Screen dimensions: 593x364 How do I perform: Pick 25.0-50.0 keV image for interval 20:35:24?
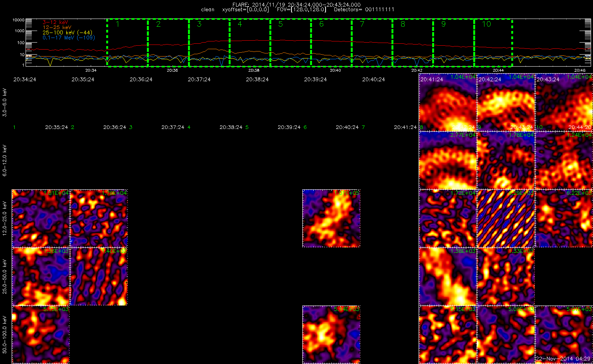pyautogui.click(x=99, y=276)
